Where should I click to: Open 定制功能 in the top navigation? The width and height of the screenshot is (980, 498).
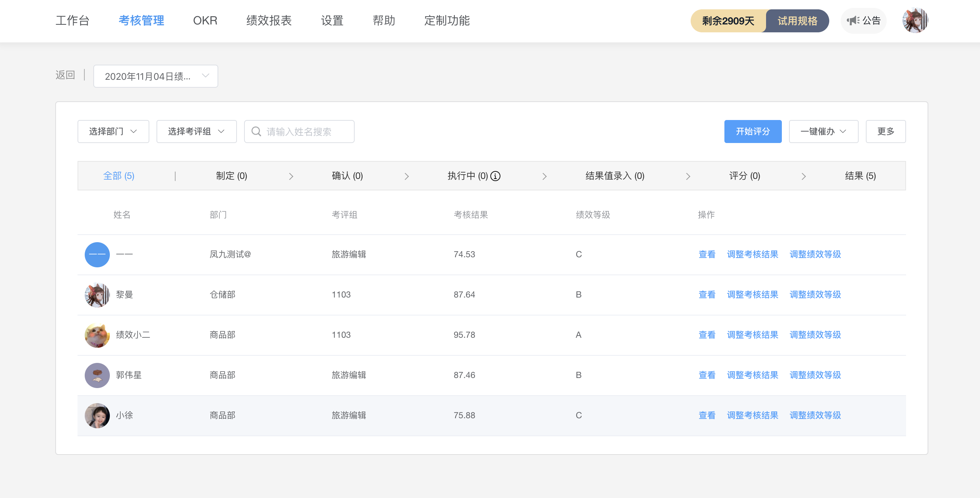point(447,20)
